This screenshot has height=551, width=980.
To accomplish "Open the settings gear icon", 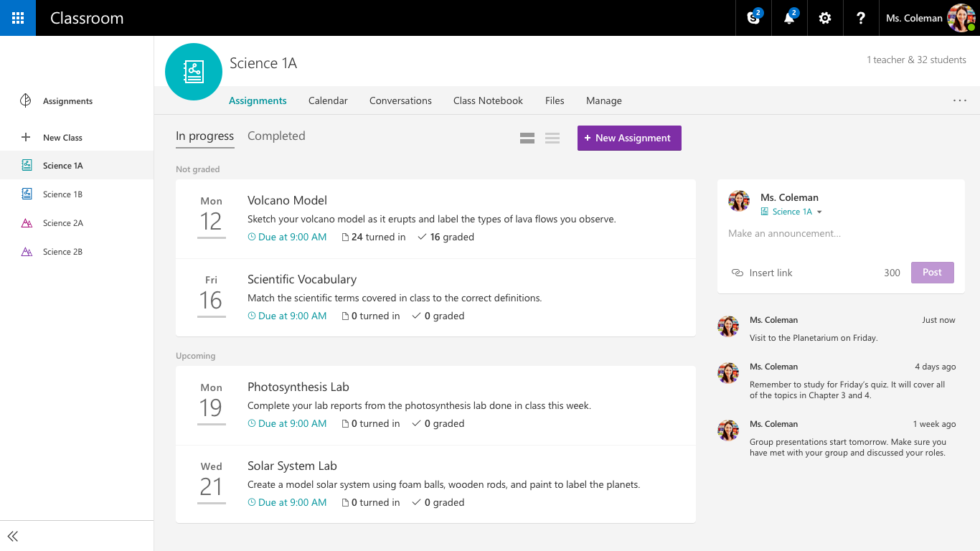I will pos(825,18).
